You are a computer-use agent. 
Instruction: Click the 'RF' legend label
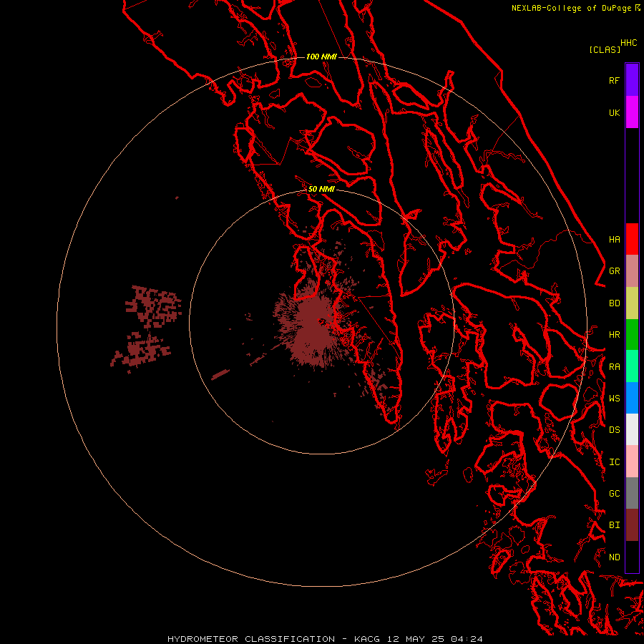(x=614, y=80)
